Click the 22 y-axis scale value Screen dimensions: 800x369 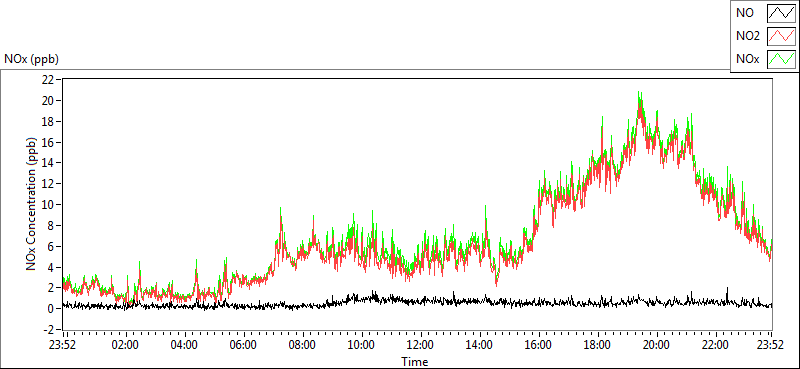(x=49, y=80)
